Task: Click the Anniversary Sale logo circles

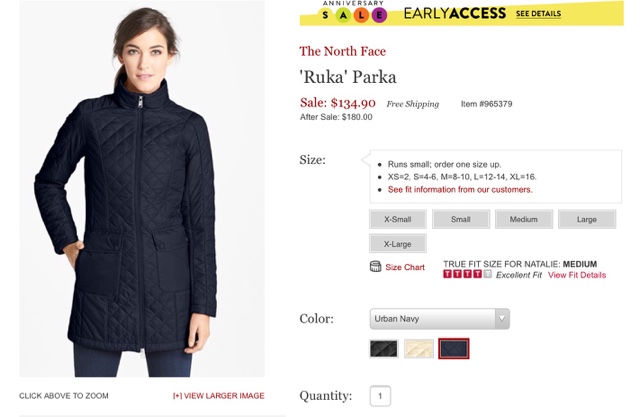Action: click(352, 15)
